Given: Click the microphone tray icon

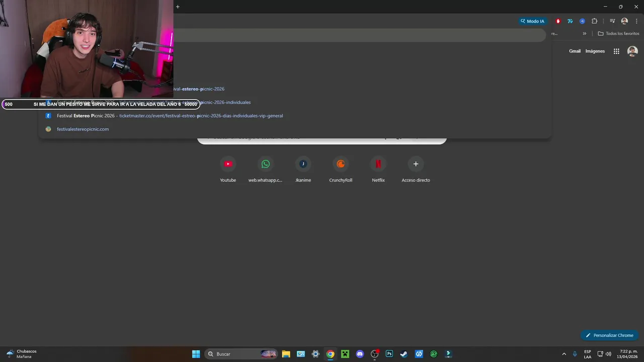Looking at the screenshot, I should (575, 354).
